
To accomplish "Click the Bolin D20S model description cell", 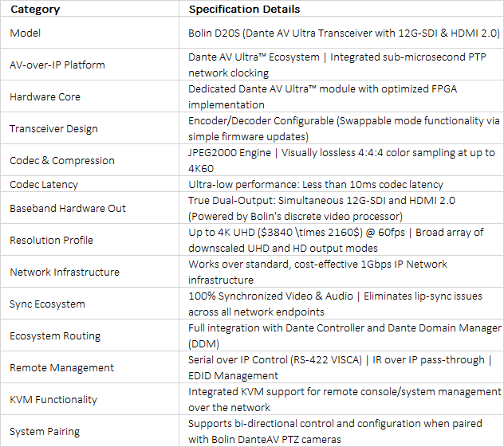I will (341, 33).
